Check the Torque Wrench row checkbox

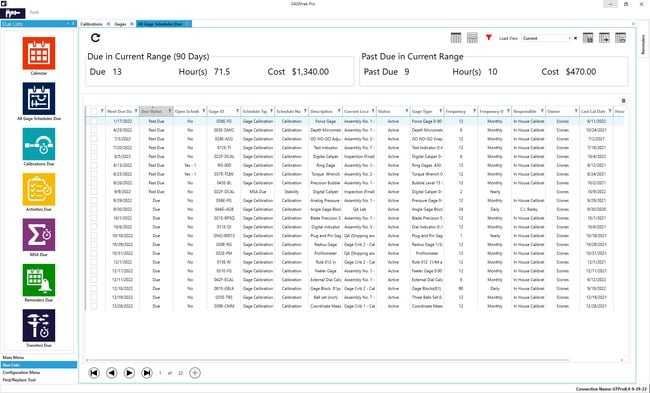click(94, 174)
